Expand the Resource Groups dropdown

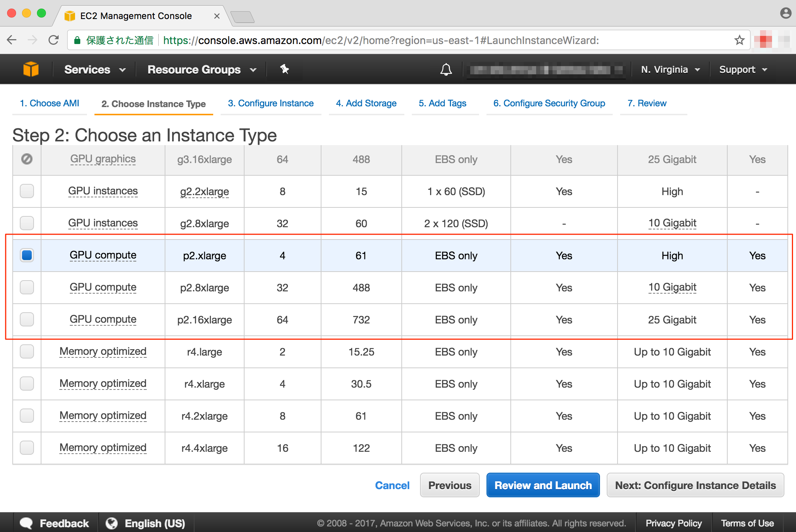coord(202,69)
